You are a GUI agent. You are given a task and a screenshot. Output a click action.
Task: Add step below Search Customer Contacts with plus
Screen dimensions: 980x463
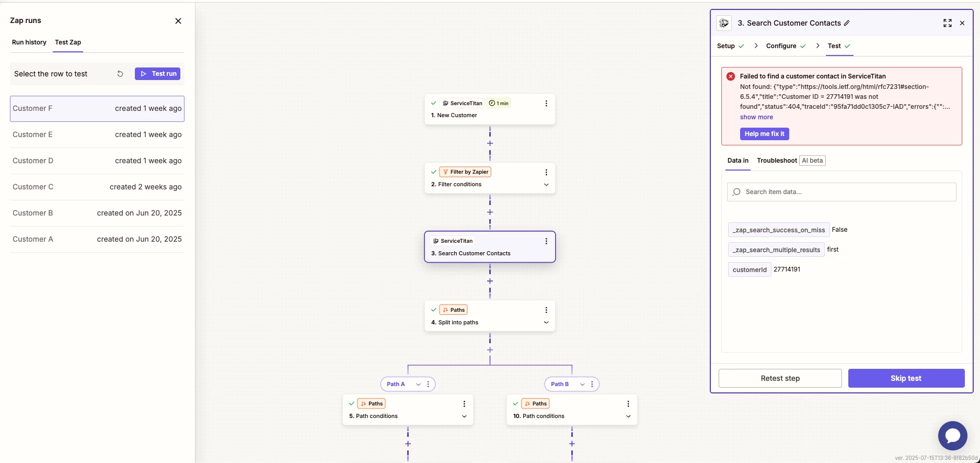(490, 281)
